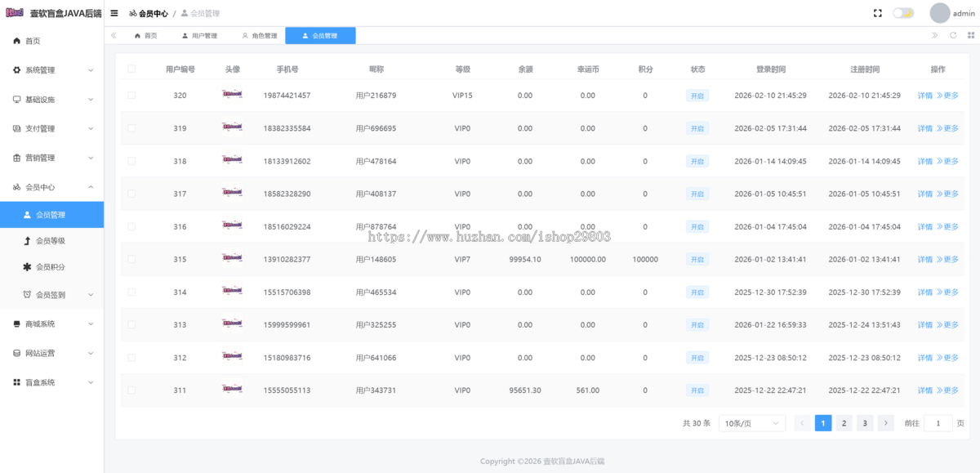
Task: Switch to the 用户管理 tab
Action: coord(199,36)
